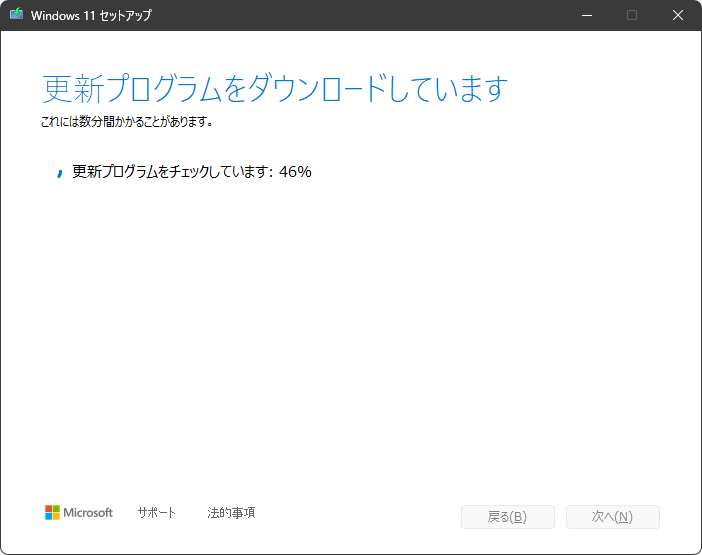Click the Windows 11 セットアップ title text
Viewport: 702px width, 555px height.
point(91,15)
